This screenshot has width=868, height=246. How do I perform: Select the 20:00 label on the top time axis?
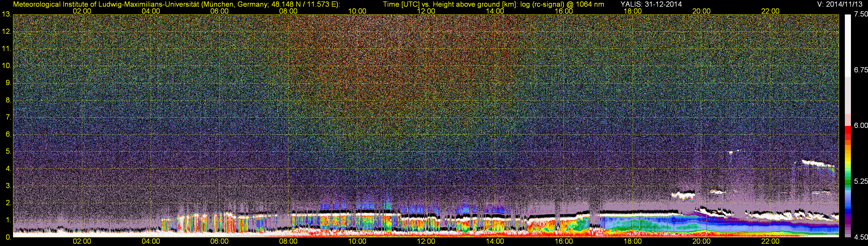tap(702, 11)
